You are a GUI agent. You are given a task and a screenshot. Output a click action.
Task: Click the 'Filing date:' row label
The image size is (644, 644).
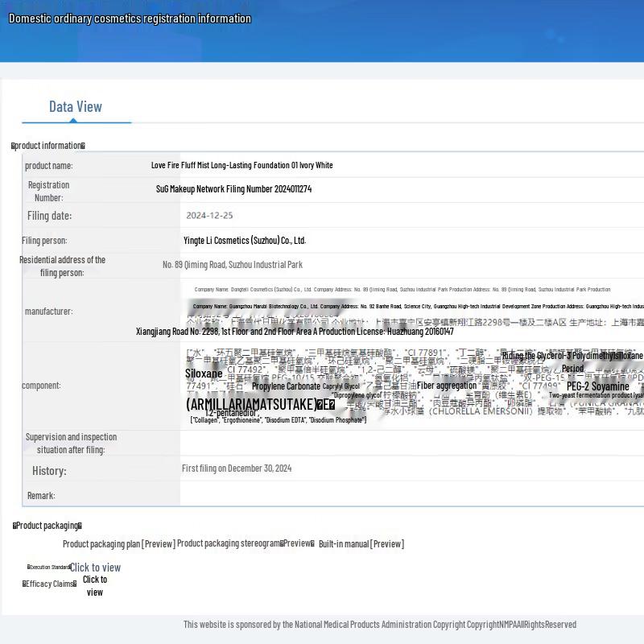tap(49, 216)
